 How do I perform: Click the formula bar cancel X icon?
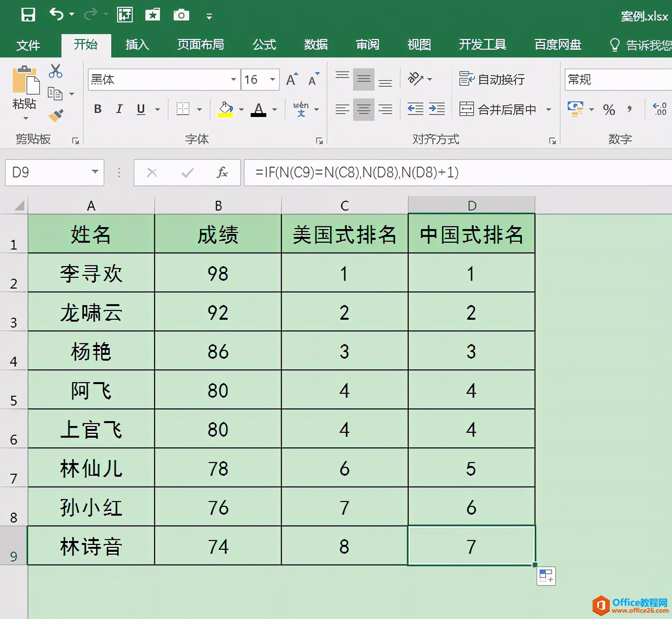coord(152,173)
